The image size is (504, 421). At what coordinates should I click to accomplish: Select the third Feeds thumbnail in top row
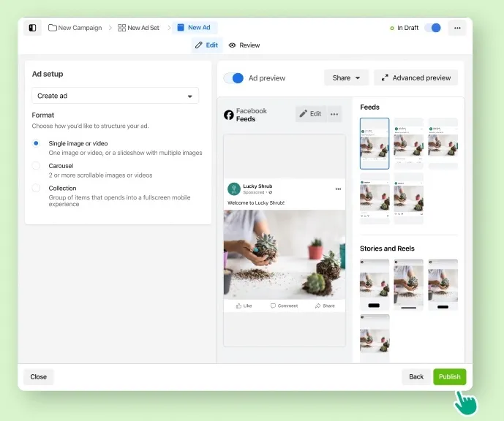click(443, 143)
